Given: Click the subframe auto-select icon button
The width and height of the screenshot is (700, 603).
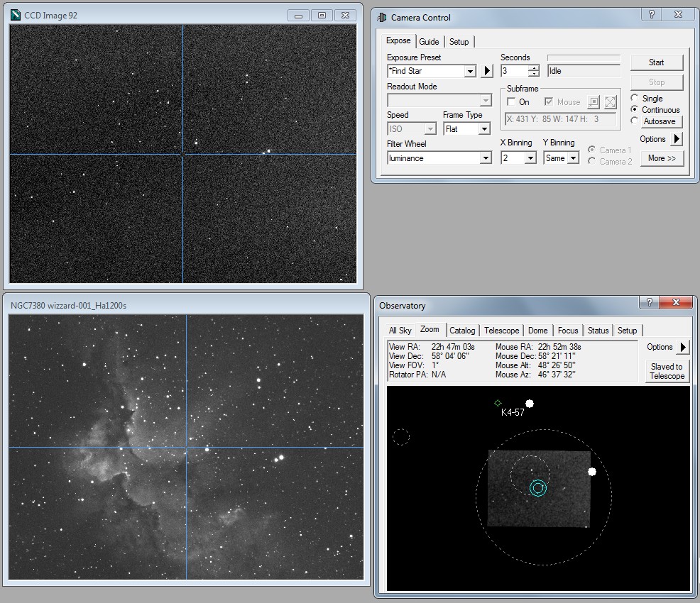Looking at the screenshot, I should [594, 102].
